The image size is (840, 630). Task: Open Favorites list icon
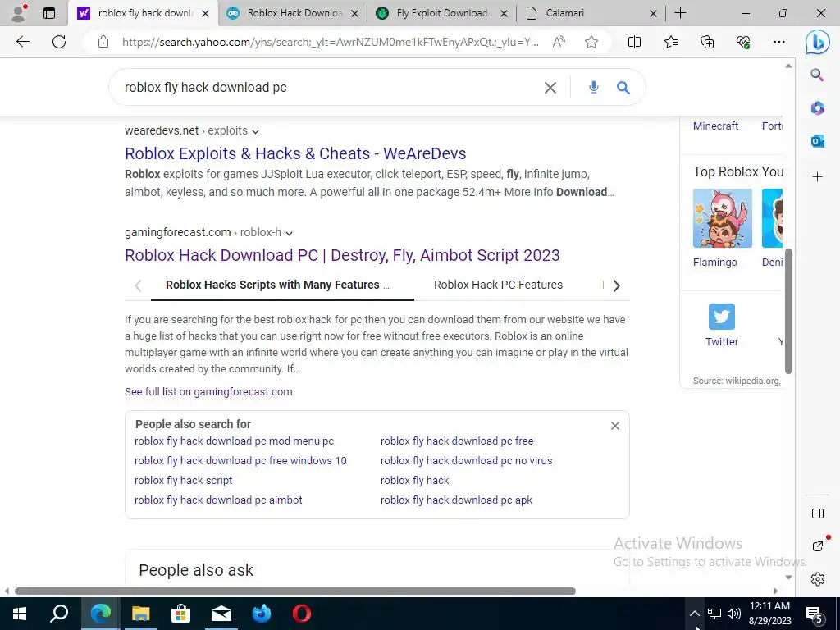click(671, 42)
